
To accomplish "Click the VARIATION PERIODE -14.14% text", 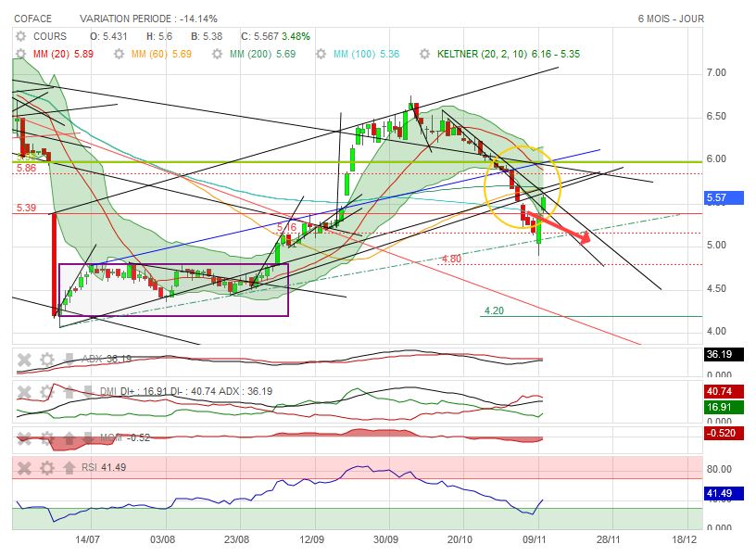I will (148, 19).
